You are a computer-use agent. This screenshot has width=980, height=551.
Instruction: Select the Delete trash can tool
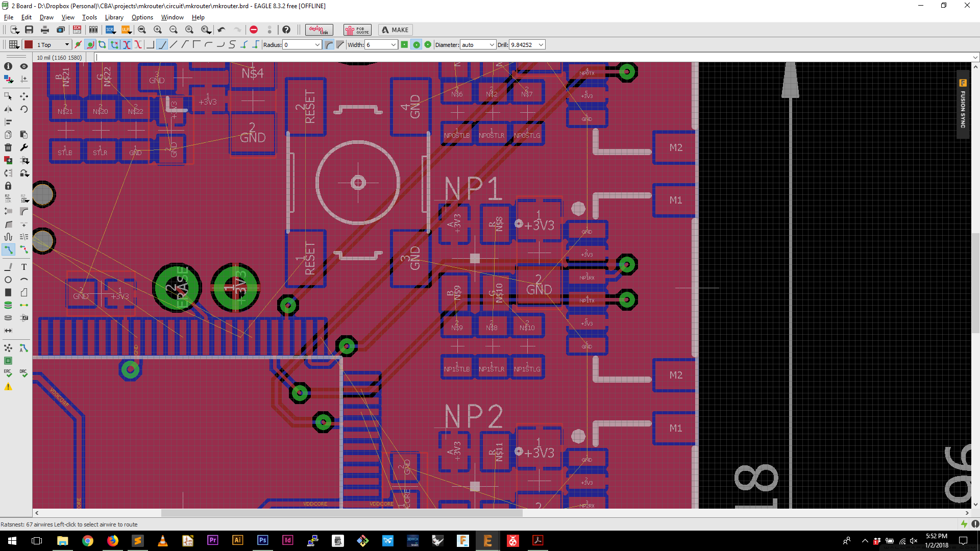pos(8,147)
